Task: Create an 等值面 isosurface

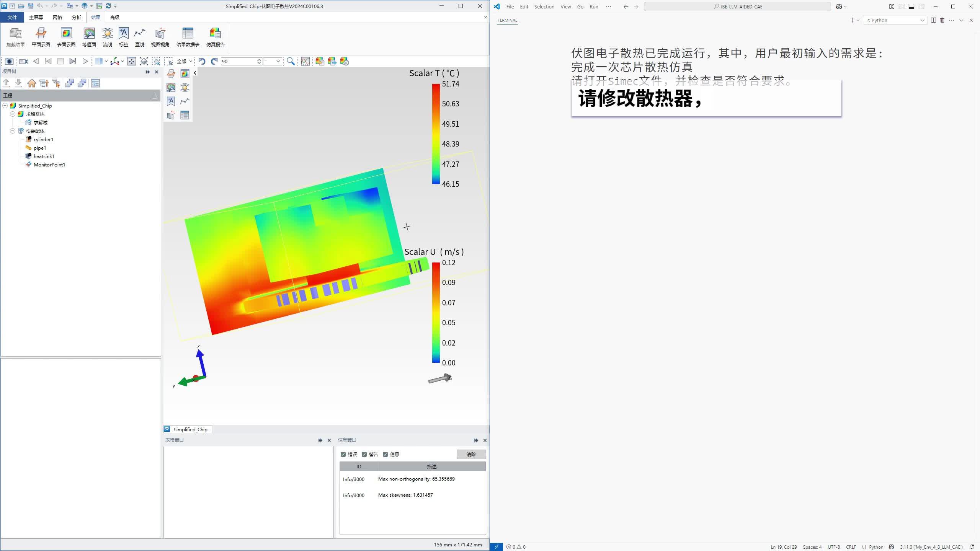Action: click(89, 36)
